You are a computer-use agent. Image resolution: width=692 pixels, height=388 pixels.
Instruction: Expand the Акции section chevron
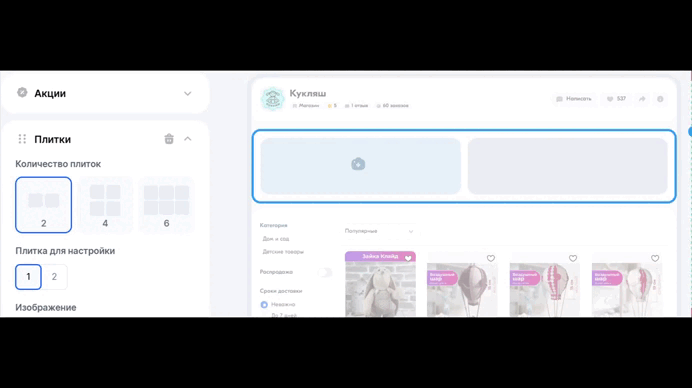pyautogui.click(x=188, y=94)
